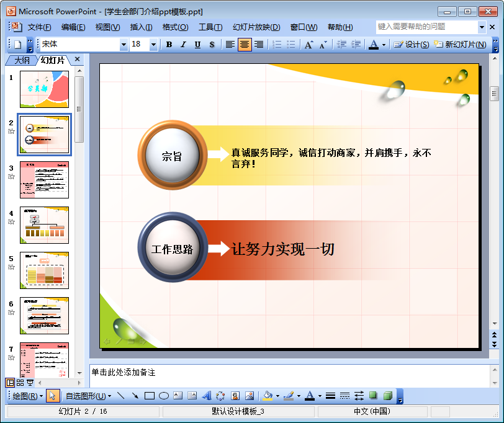Insert WordArt
This screenshot has height=423, width=504.
[207, 396]
